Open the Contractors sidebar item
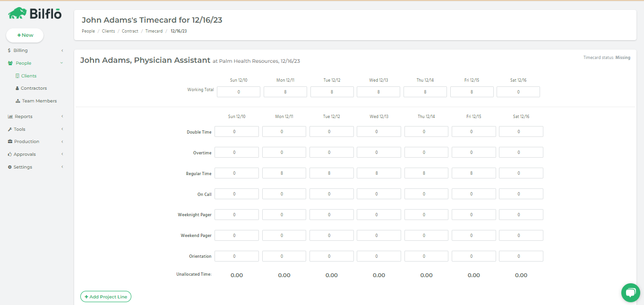This screenshot has height=305, width=644. (34, 88)
